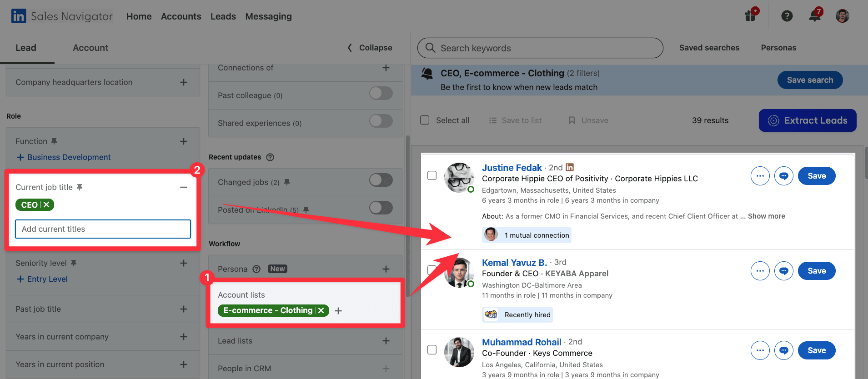Open Justine Fedak's profile photo

pos(459,178)
